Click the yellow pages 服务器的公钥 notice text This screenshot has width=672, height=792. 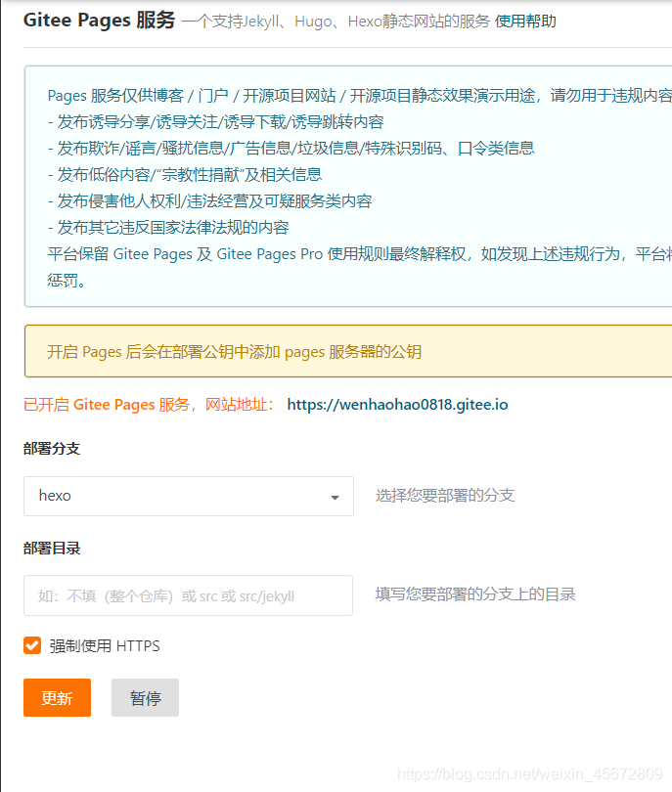click(x=235, y=352)
